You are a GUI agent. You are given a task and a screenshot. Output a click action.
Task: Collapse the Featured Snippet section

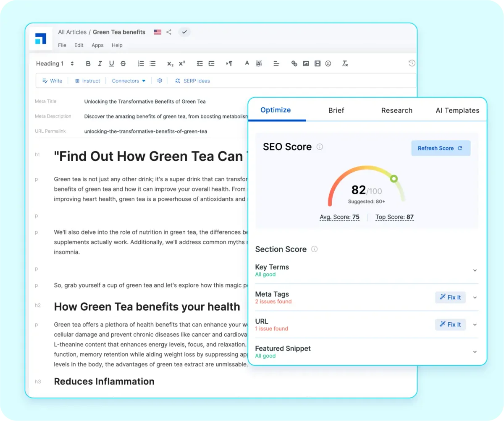(x=475, y=352)
